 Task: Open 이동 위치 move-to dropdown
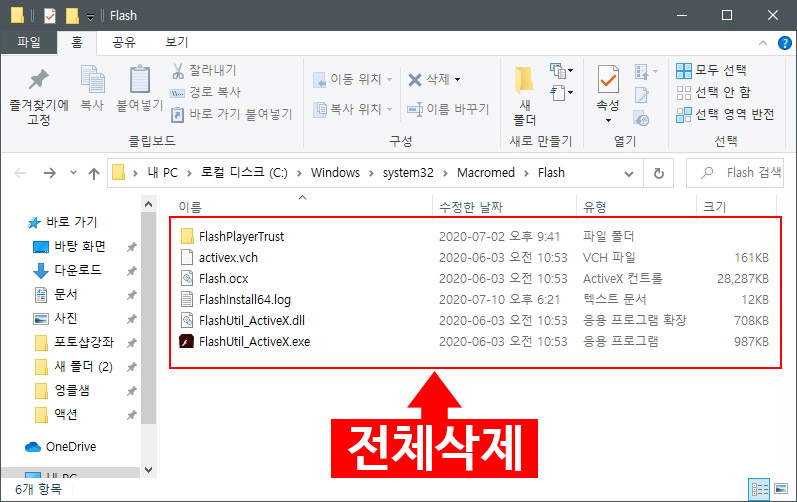[353, 79]
